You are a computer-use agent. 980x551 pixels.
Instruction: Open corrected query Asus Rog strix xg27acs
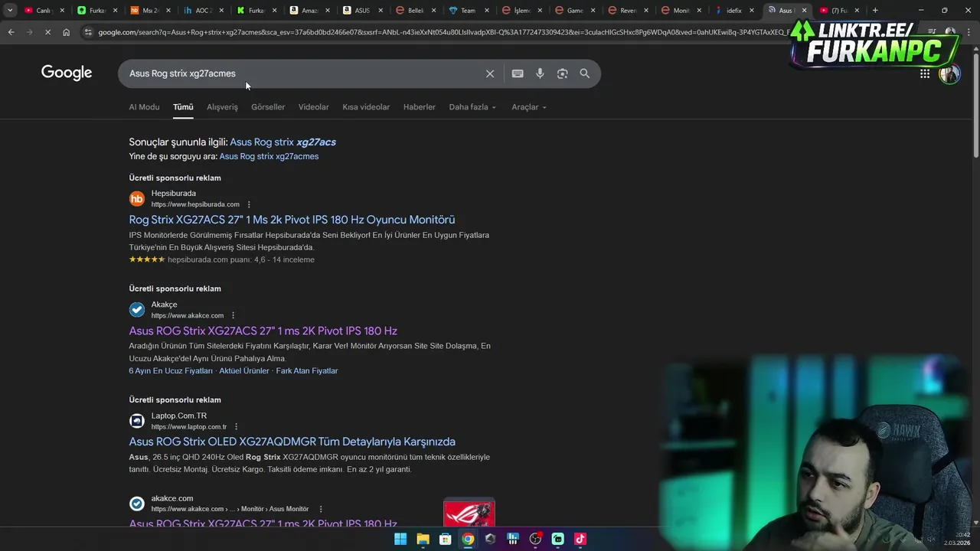pyautogui.click(x=283, y=142)
